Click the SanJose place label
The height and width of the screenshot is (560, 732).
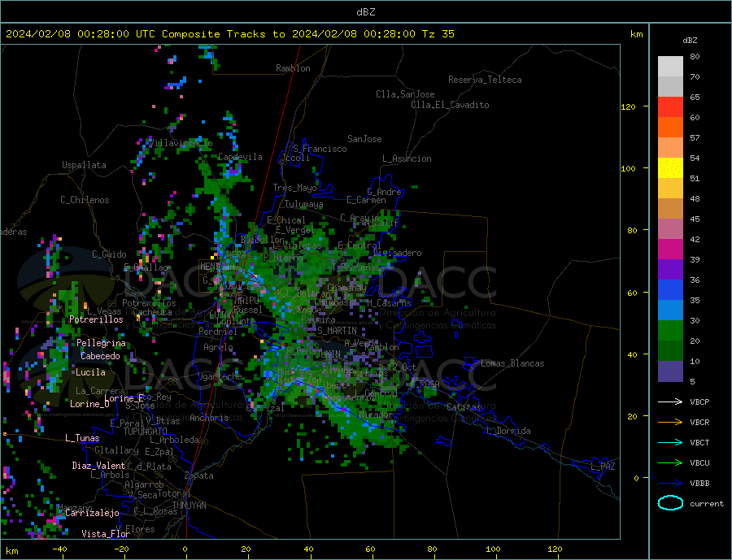364,139
